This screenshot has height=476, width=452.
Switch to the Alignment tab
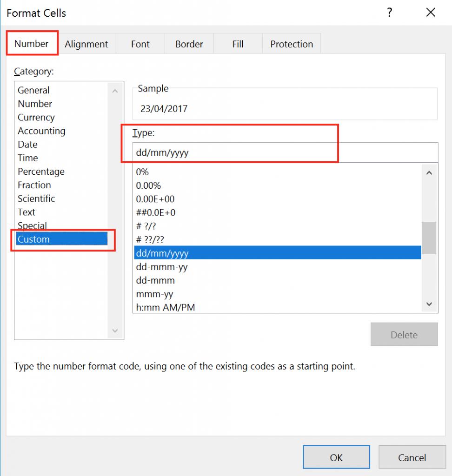coord(86,44)
